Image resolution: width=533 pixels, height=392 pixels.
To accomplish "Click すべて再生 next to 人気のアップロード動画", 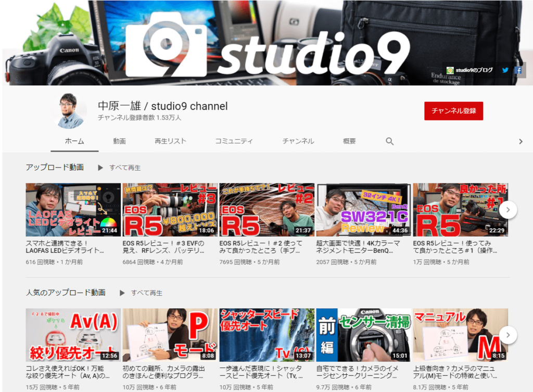I will 146,293.
